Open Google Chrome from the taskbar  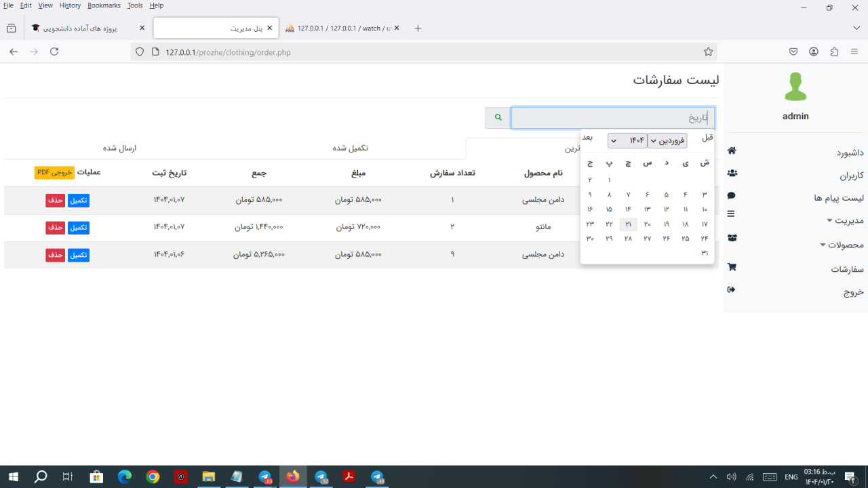pyautogui.click(x=153, y=476)
